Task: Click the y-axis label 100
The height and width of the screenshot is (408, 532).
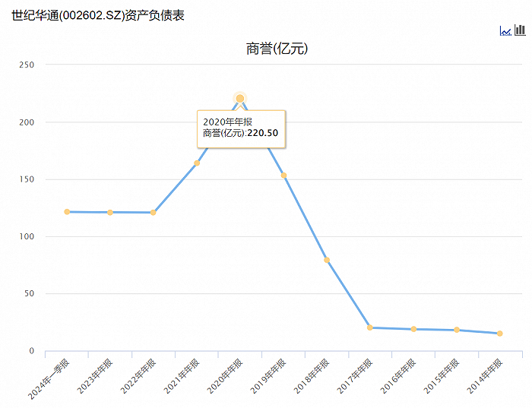Action: [27, 236]
